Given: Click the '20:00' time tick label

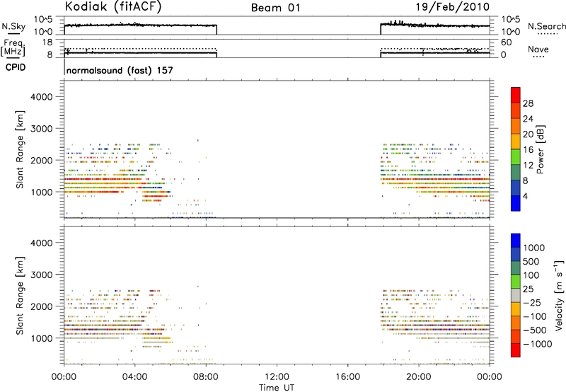Looking at the screenshot, I should pos(419,377).
